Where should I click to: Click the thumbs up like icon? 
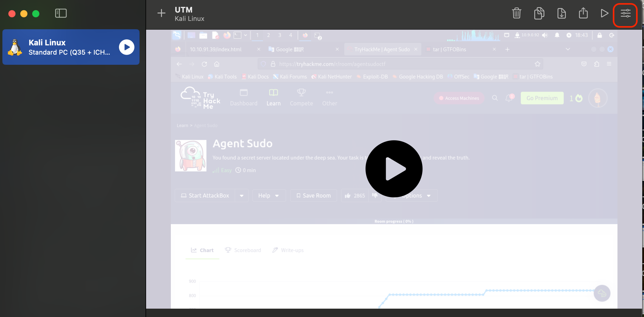tap(348, 196)
